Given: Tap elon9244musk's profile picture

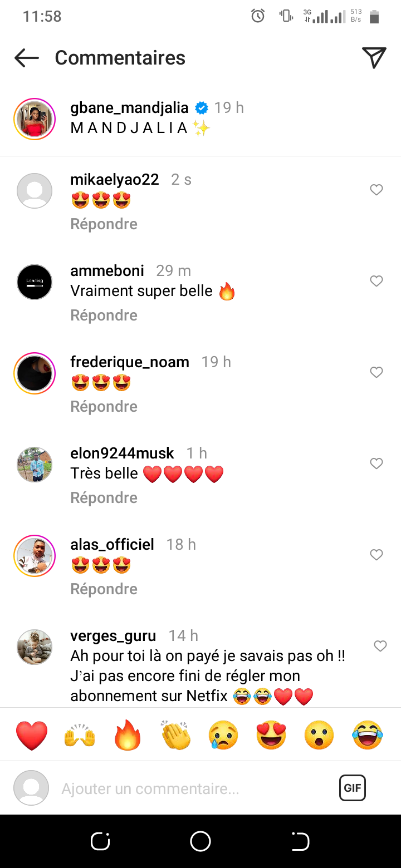Looking at the screenshot, I should click(x=35, y=465).
